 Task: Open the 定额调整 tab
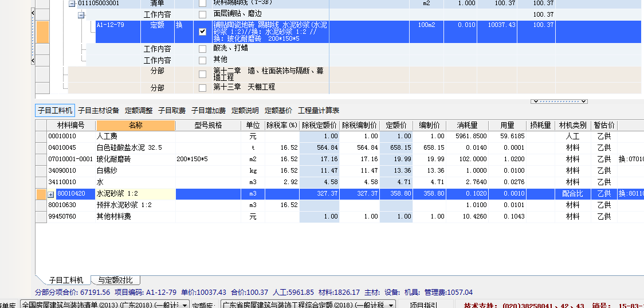[139, 111]
